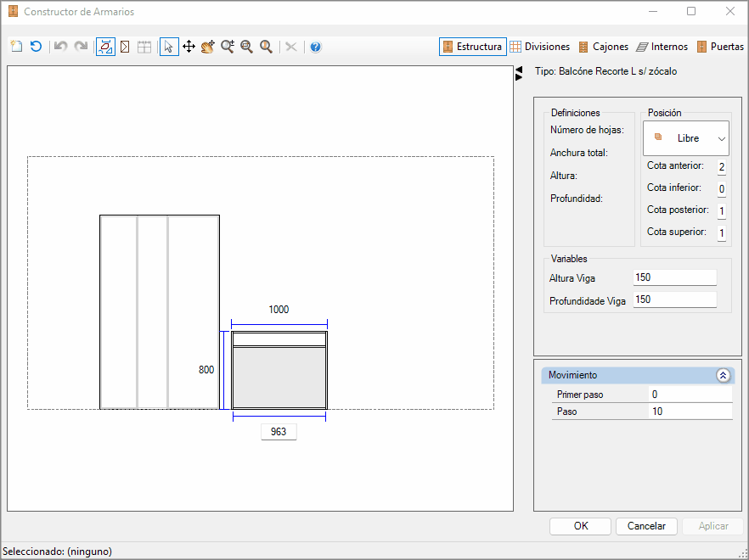Open the Posición Libre dropdown
The height and width of the screenshot is (560, 749).
tap(686, 138)
